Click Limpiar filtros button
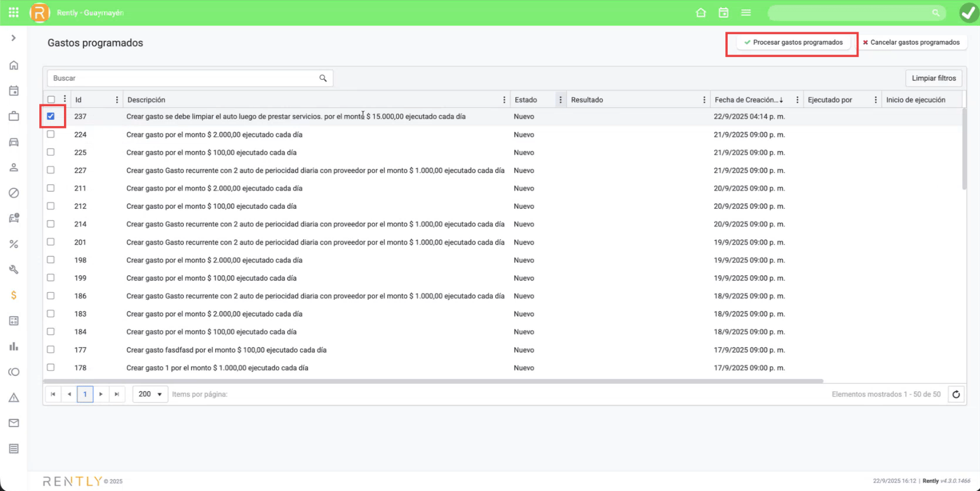 (x=933, y=78)
